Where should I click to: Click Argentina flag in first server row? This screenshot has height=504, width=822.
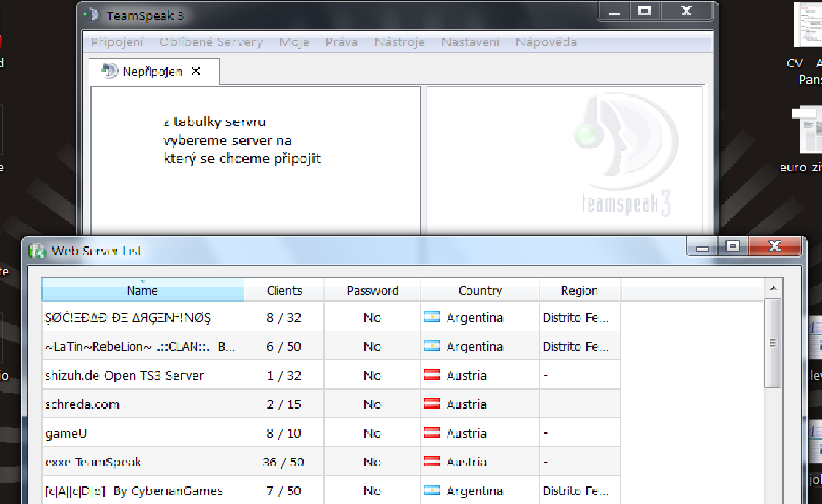pos(432,317)
